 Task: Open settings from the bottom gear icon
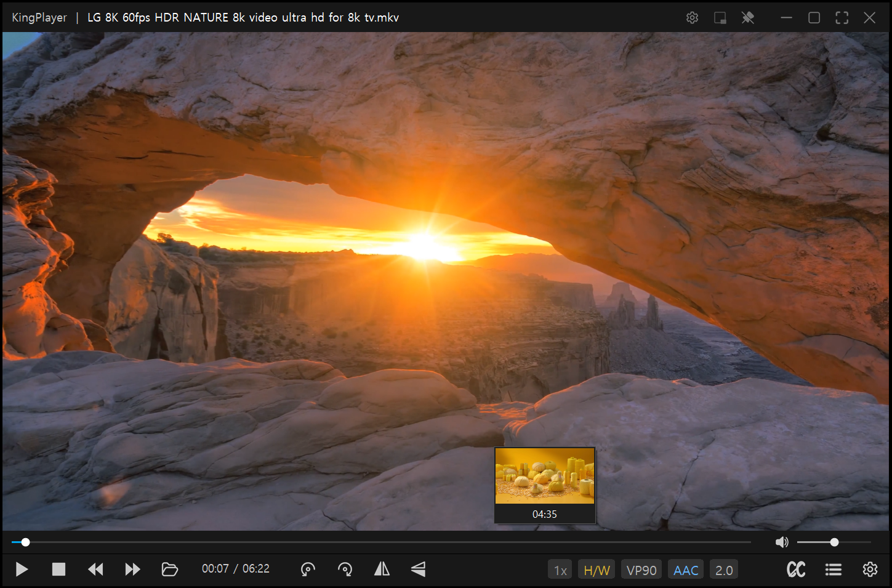(x=870, y=570)
